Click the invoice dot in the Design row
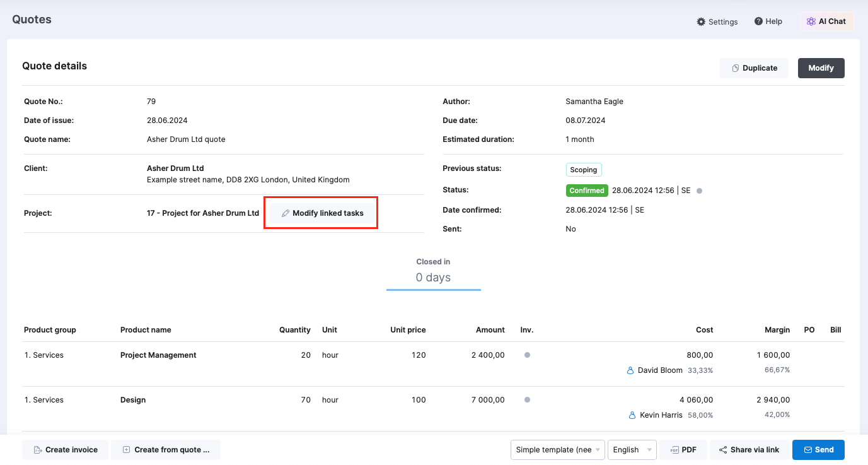Screen dimensions: 868x465 (527, 399)
